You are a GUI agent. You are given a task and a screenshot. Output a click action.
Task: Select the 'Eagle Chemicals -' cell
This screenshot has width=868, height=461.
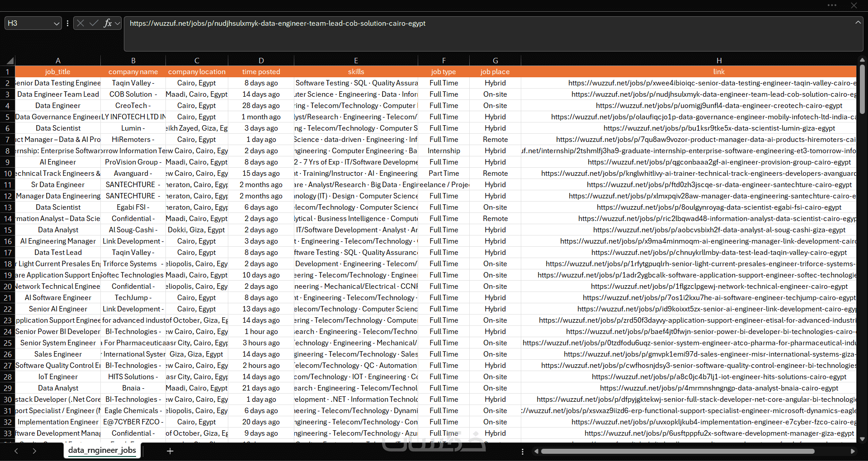pyautogui.click(x=133, y=411)
